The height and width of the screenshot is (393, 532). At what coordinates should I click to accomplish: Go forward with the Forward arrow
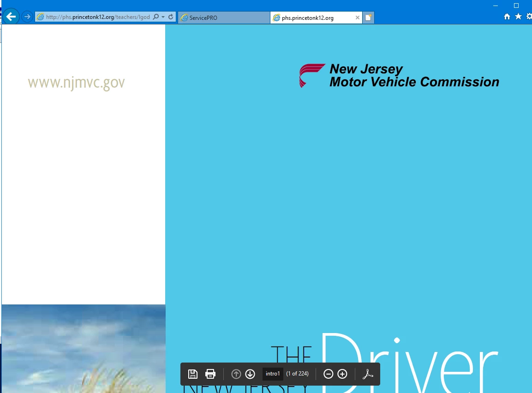(27, 17)
